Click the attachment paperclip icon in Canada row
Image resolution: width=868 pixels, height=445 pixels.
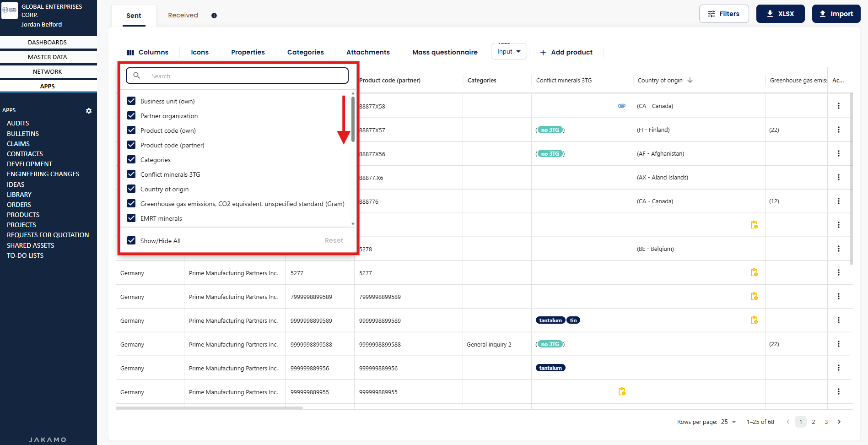click(621, 106)
